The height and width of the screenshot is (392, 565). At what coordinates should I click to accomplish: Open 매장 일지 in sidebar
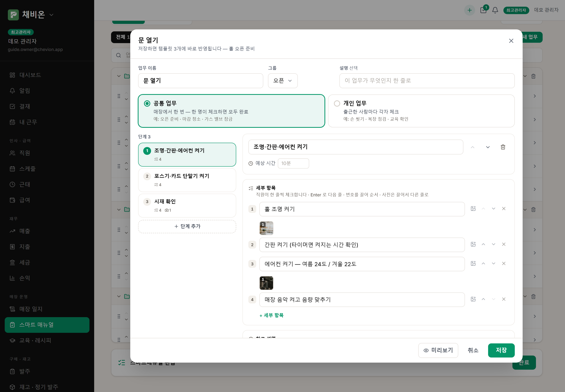[x=47, y=309]
